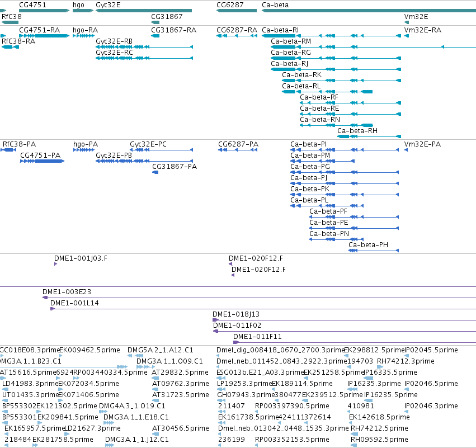
Task: Select the RfC38 gene label
Action: (x=12, y=16)
